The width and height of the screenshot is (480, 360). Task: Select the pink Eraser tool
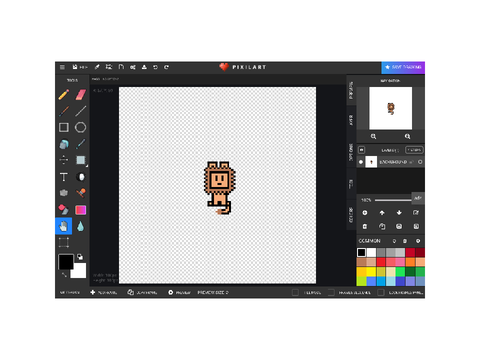point(81,95)
